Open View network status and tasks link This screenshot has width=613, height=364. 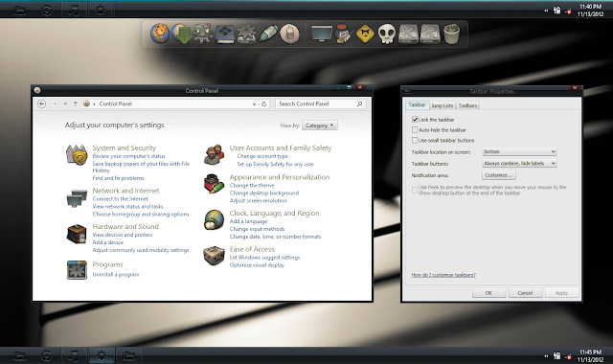point(127,207)
